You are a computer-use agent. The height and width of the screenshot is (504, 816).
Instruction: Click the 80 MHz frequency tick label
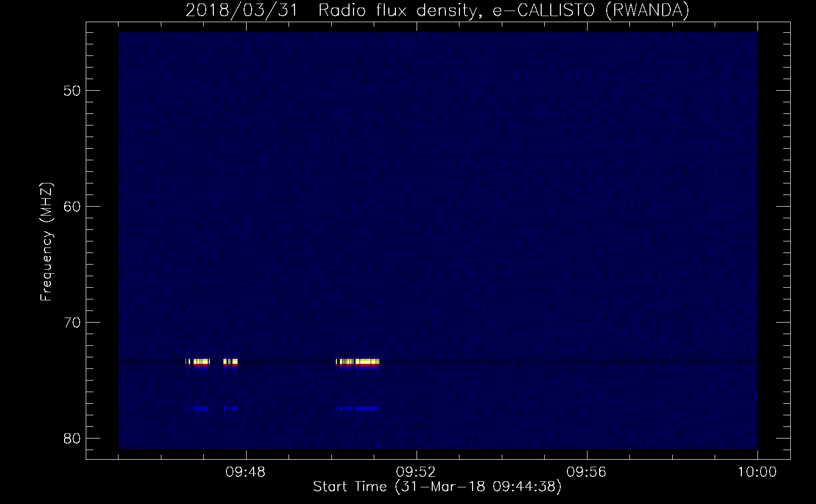coord(71,437)
